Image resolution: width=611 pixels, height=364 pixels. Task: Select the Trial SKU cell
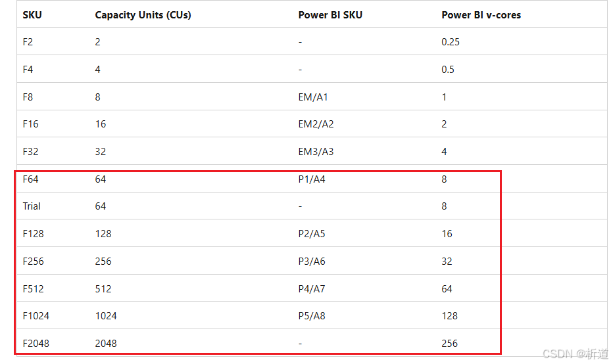32,206
